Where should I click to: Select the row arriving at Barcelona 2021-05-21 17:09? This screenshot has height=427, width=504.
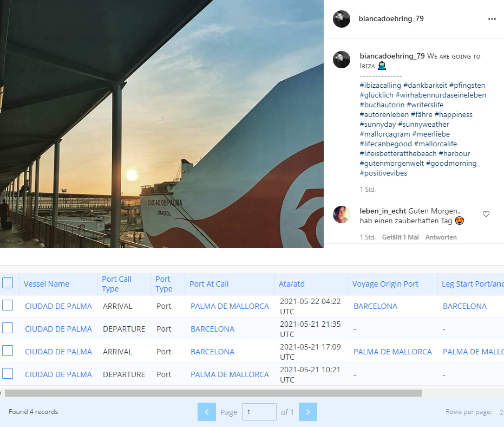8,351
